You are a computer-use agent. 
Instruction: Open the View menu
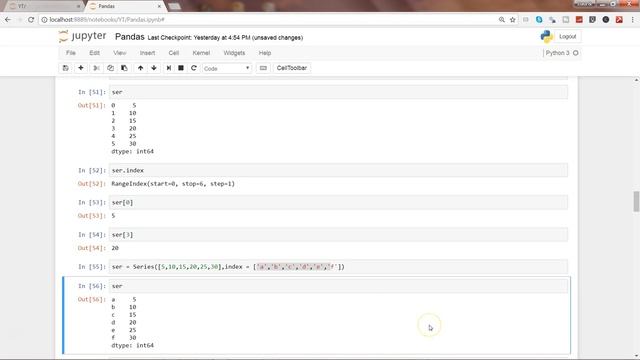pyautogui.click(x=120, y=53)
